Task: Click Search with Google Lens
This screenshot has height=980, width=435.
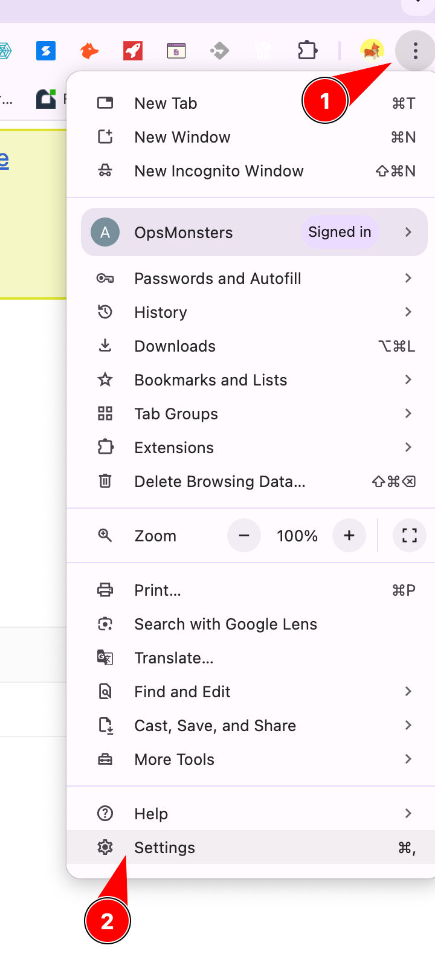Action: pos(225,624)
